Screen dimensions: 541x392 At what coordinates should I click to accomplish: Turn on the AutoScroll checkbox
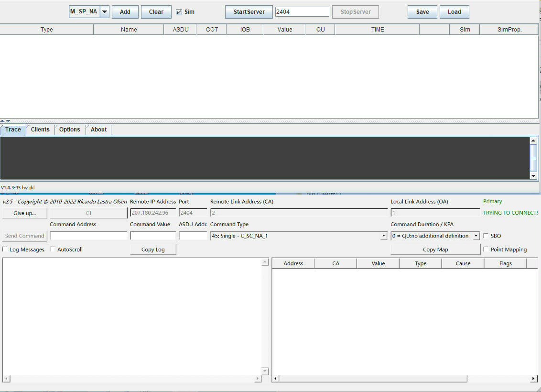53,250
